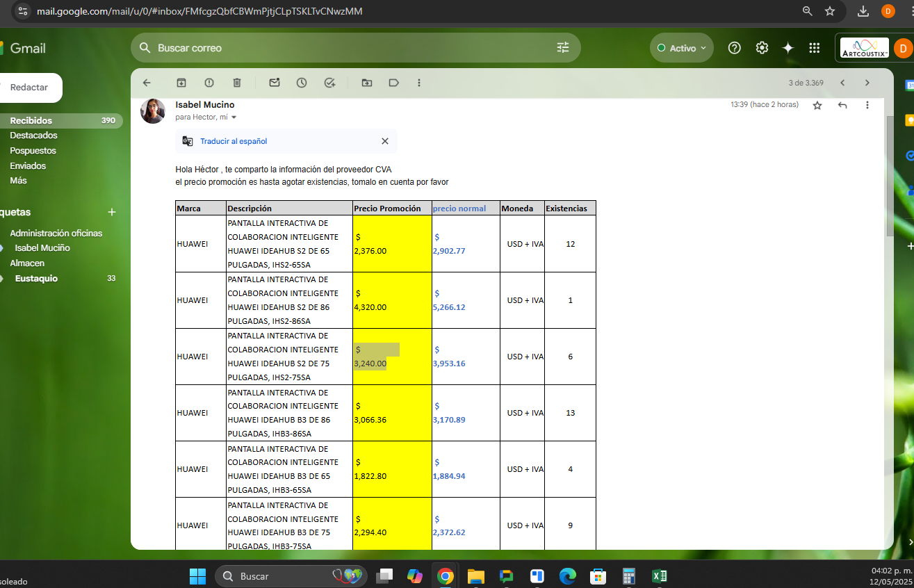The image size is (914, 588).
Task: Click the precio normal column header
Action: (459, 209)
